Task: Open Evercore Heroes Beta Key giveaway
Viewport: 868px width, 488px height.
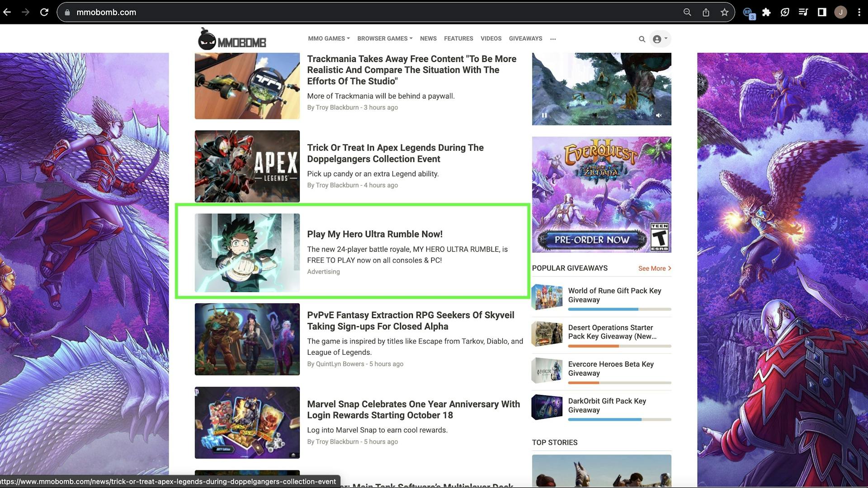Action: coord(611,369)
